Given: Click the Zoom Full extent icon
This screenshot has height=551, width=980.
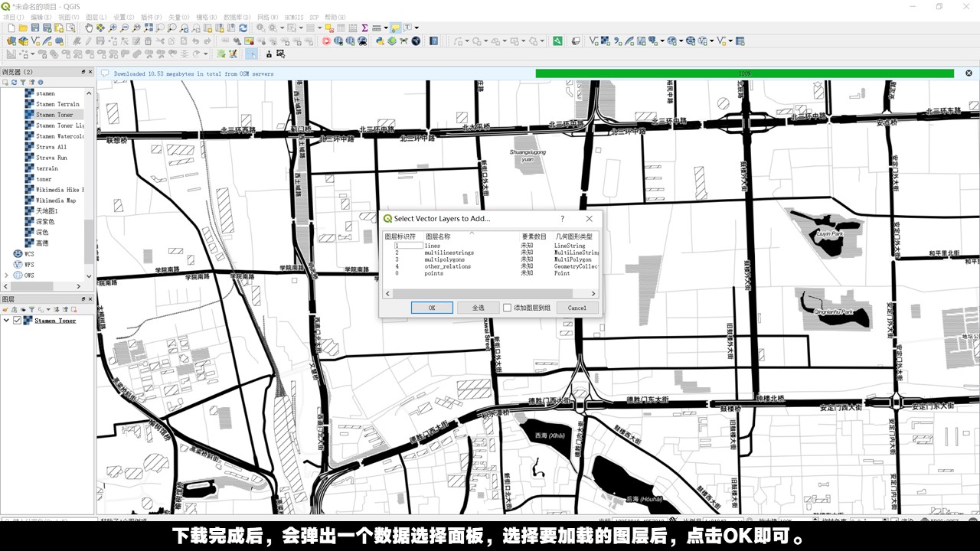Looking at the screenshot, I should [x=149, y=28].
